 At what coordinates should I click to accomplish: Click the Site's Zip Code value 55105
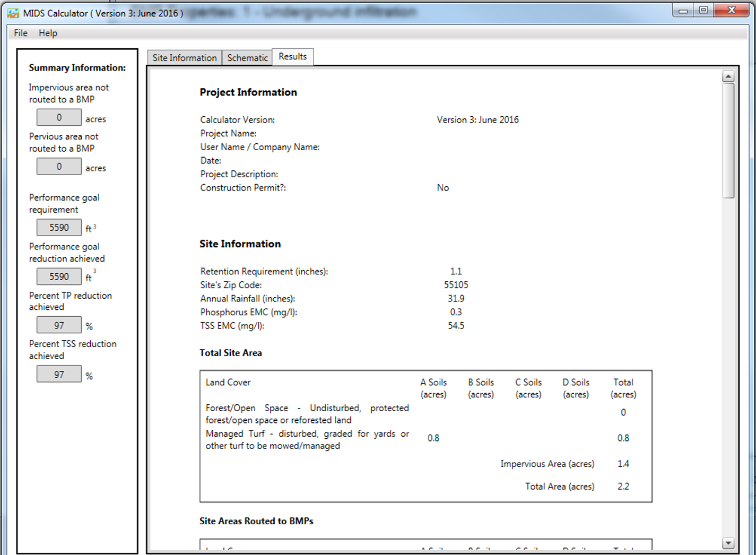[x=458, y=285]
